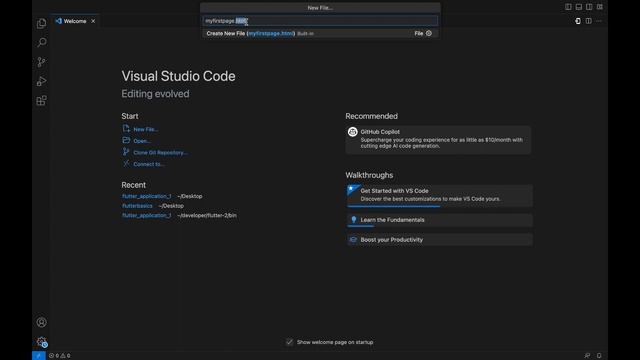The height and width of the screenshot is (360, 640).
Task: Select Create New File (myfirstpage.html) option
Action: click(x=320, y=33)
